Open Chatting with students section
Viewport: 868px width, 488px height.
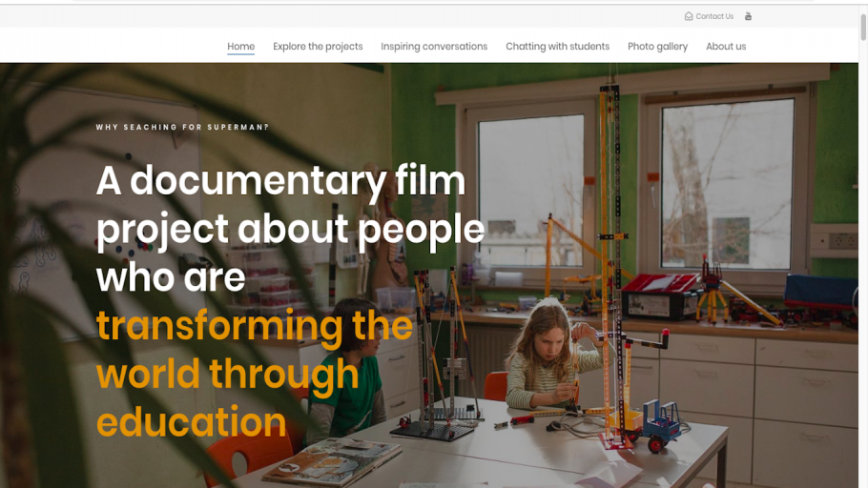[557, 47]
